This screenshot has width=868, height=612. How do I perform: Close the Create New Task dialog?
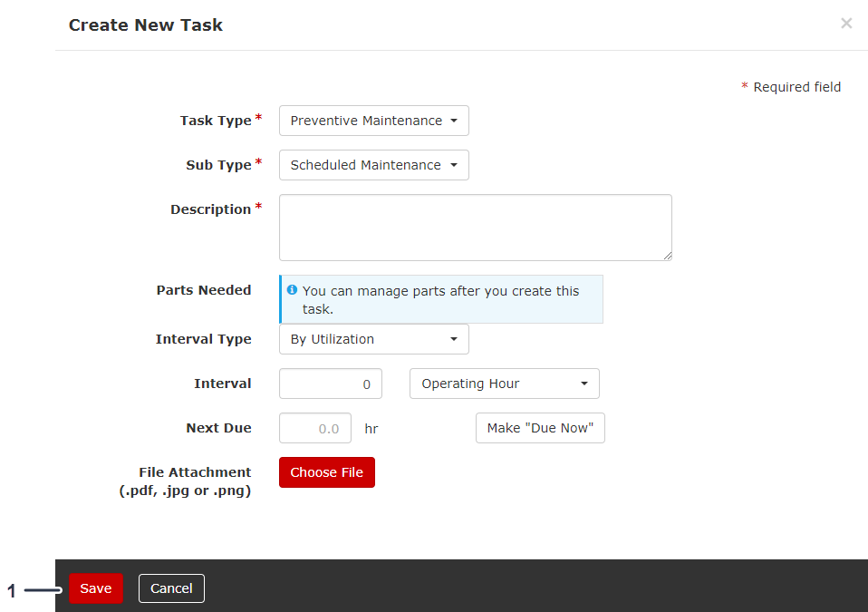coord(846,24)
